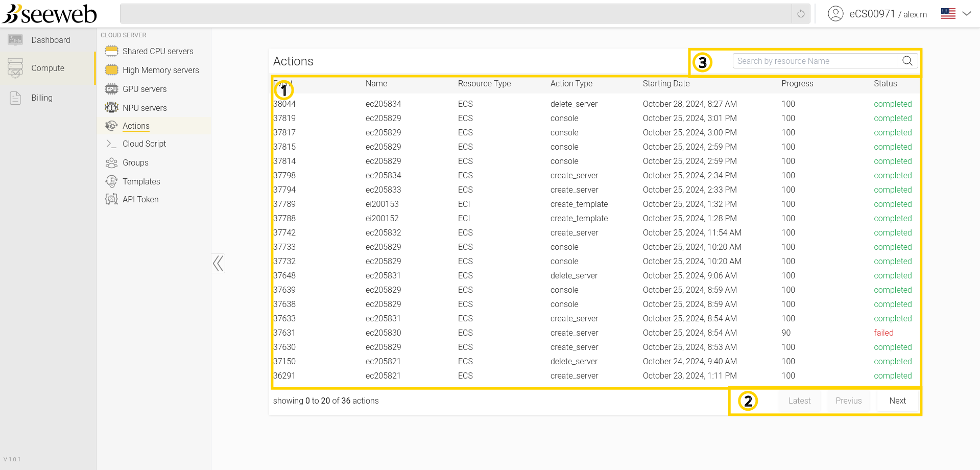Click the Previus pagination button
The width and height of the screenshot is (980, 470).
click(848, 401)
